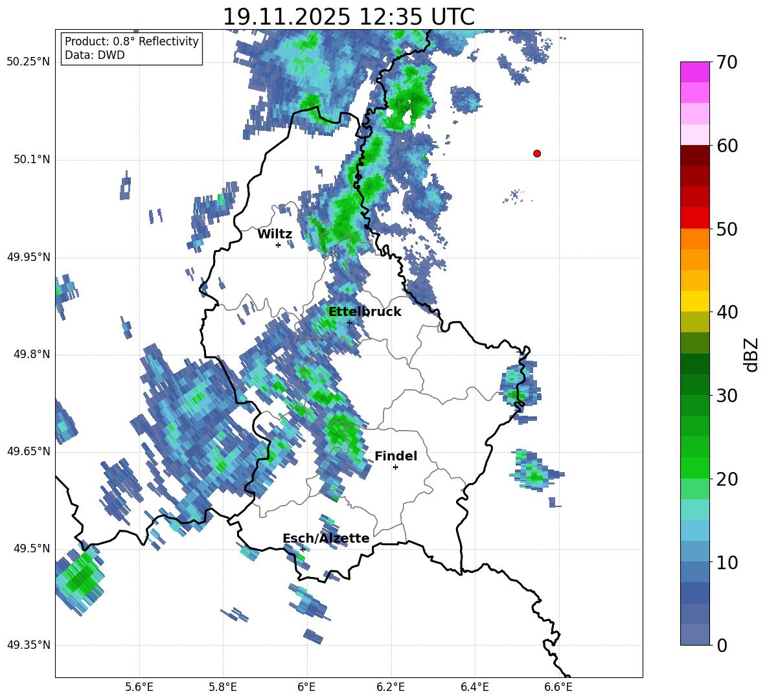This screenshot has width=767, height=700.
Task: Click the orange swatch just below 50
Action: (694, 238)
